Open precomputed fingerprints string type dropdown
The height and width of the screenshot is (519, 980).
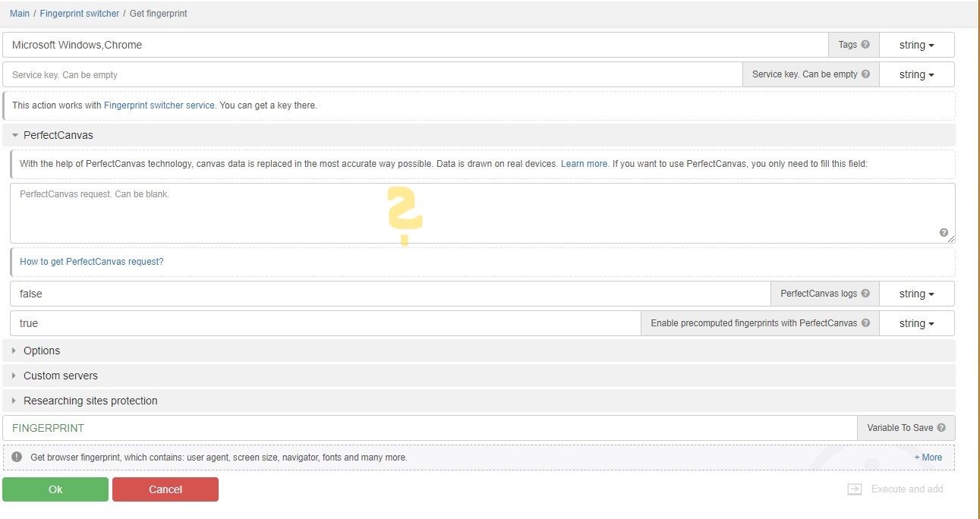coord(916,323)
